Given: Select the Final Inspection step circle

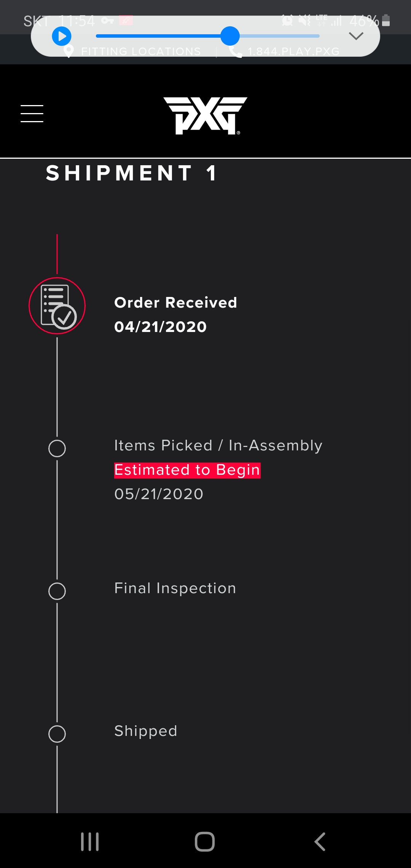Looking at the screenshot, I should click(57, 591).
